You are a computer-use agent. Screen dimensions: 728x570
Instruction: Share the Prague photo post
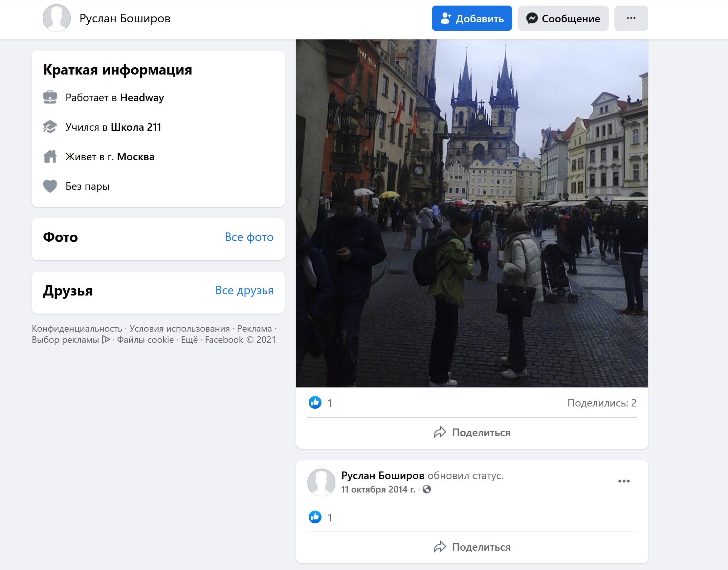[472, 432]
